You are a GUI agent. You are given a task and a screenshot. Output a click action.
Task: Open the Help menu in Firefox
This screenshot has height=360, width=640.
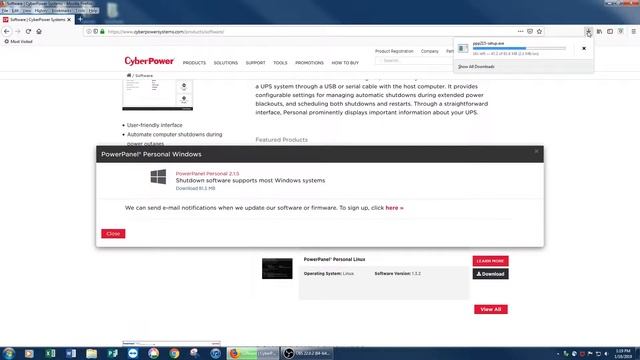[x=93, y=11]
